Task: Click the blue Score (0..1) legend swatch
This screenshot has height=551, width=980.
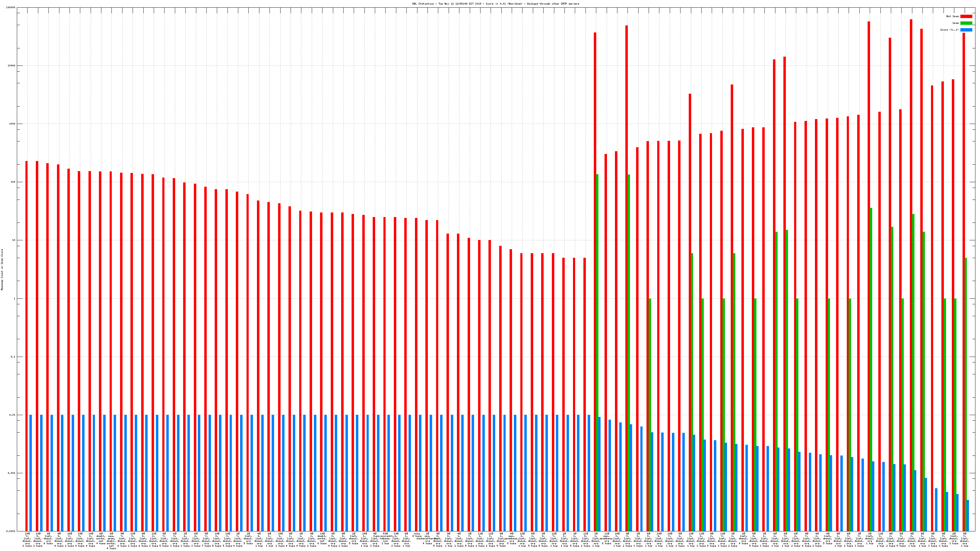Action: (966, 30)
